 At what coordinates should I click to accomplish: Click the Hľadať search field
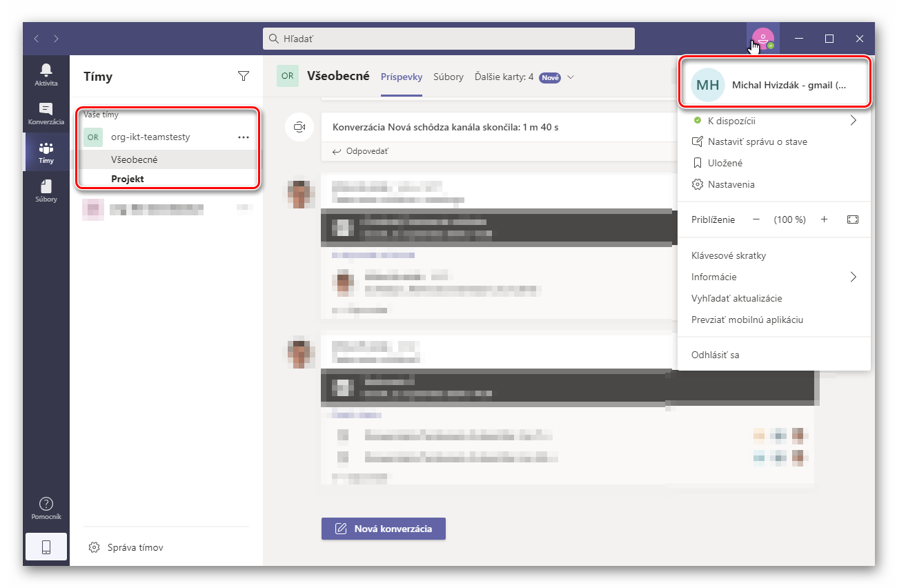[448, 39]
